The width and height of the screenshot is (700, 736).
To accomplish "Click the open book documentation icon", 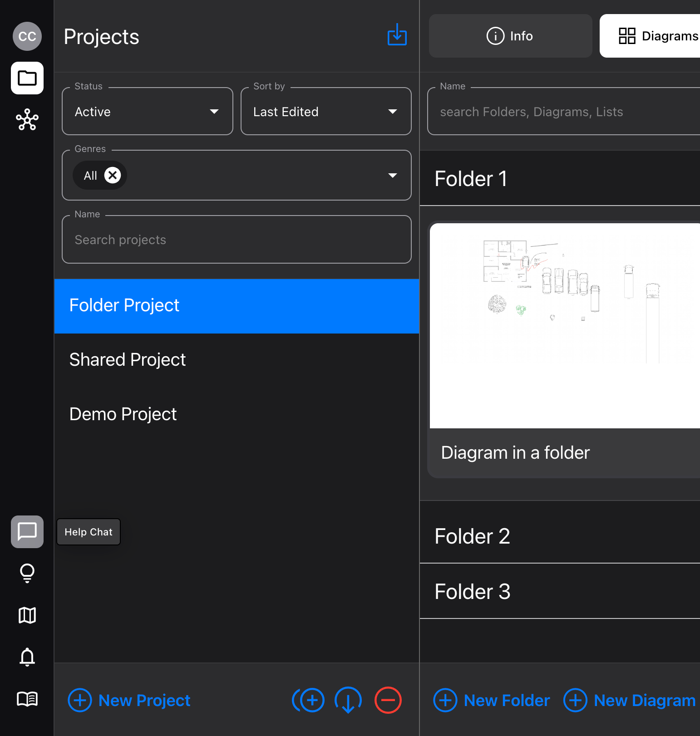I will click(27, 699).
